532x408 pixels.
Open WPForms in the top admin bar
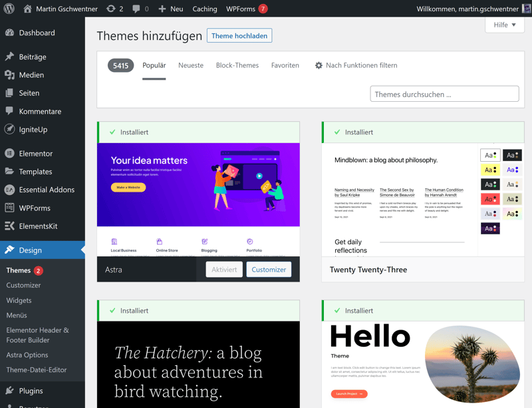coord(241,9)
